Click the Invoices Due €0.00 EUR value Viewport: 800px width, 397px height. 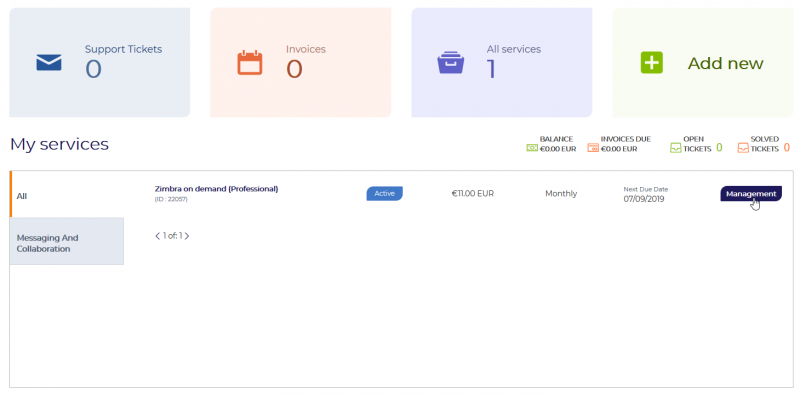tap(619, 150)
